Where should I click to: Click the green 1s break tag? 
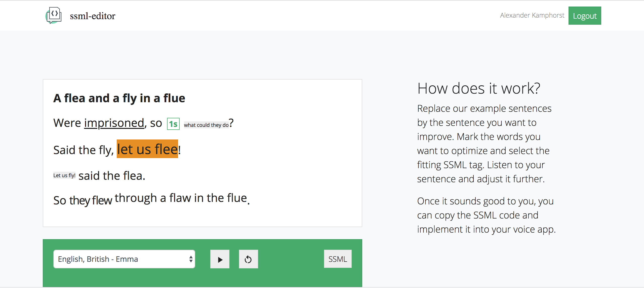(173, 124)
